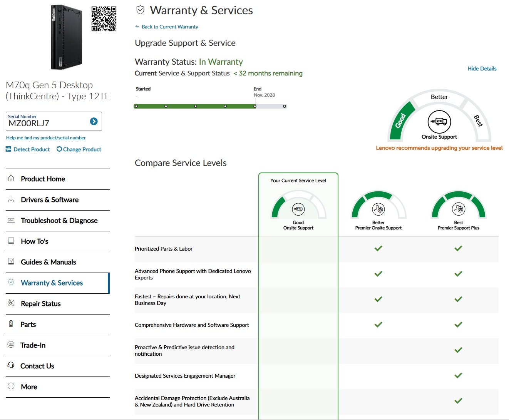Click Your Current Service Level heading
509x420 pixels.
298,181
